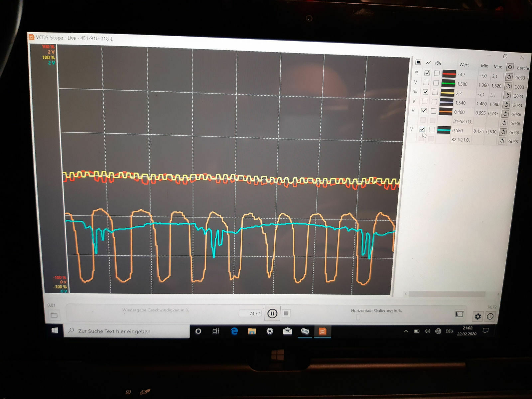This screenshot has width=532, height=399.
Task: Click the Windows taskbar search box
Action: tap(126, 331)
